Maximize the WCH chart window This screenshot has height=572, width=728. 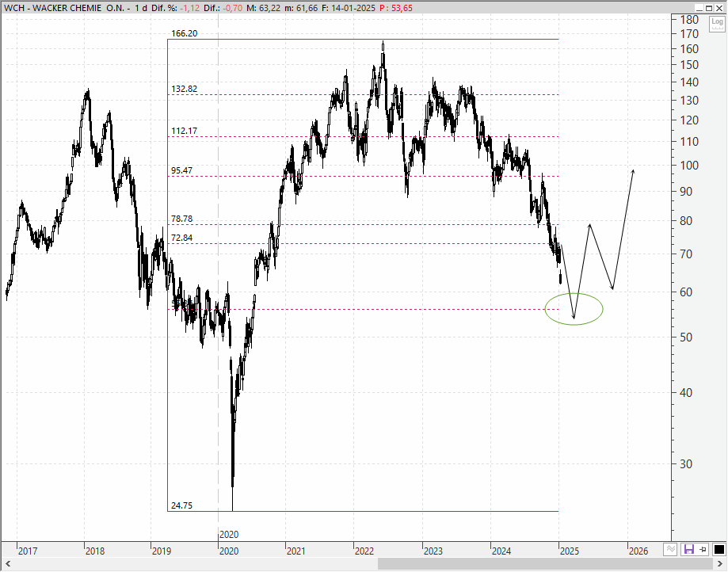point(709,8)
